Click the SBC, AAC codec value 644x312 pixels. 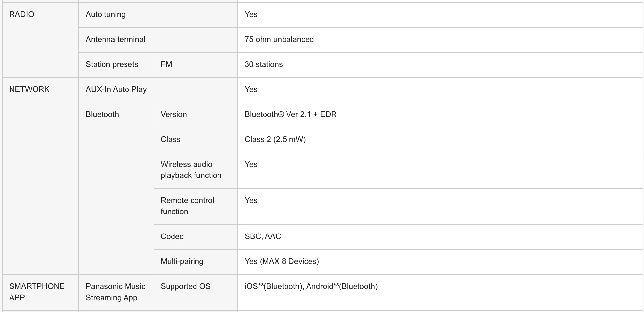click(x=263, y=236)
